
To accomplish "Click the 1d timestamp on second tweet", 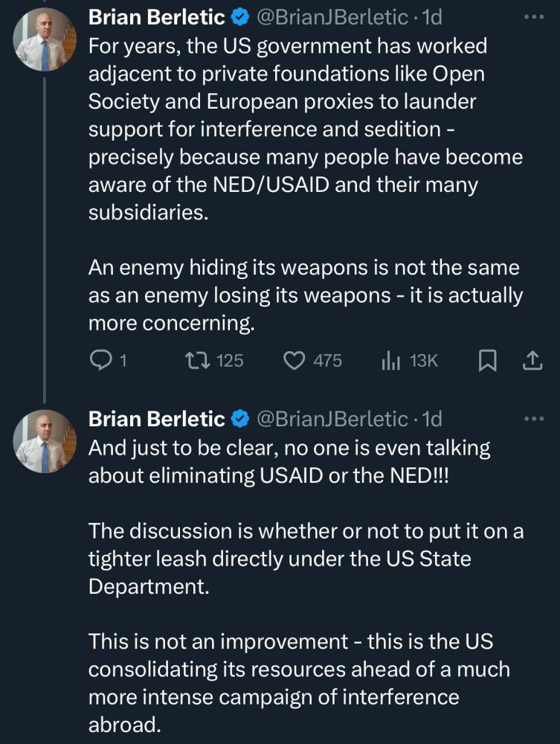I will click(x=432, y=420).
